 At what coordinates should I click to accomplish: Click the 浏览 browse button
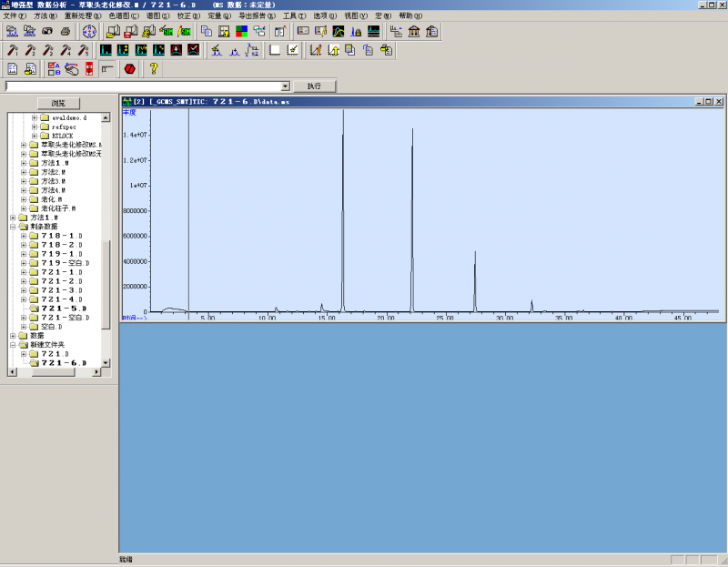point(58,103)
